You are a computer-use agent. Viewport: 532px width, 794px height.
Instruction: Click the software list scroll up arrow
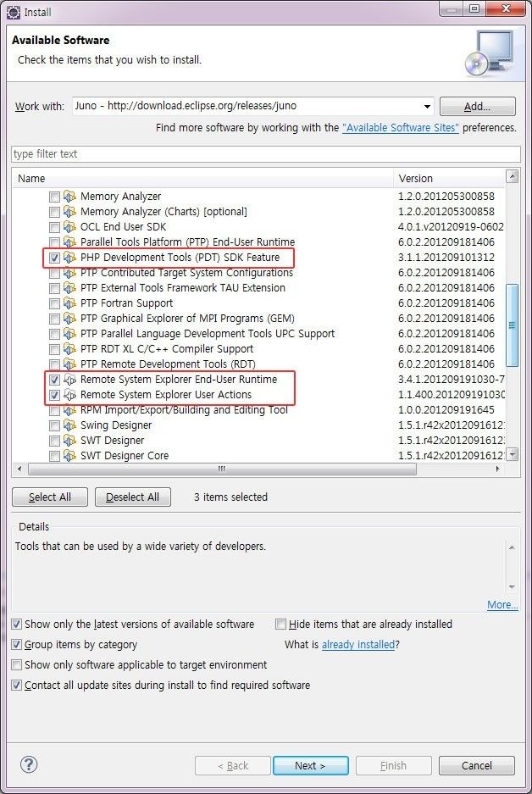(513, 177)
